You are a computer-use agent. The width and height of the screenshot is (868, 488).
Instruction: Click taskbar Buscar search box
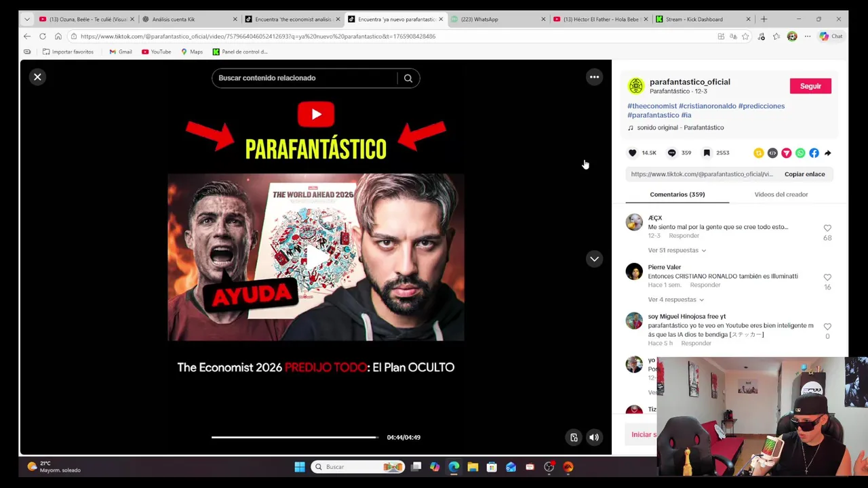click(x=358, y=467)
